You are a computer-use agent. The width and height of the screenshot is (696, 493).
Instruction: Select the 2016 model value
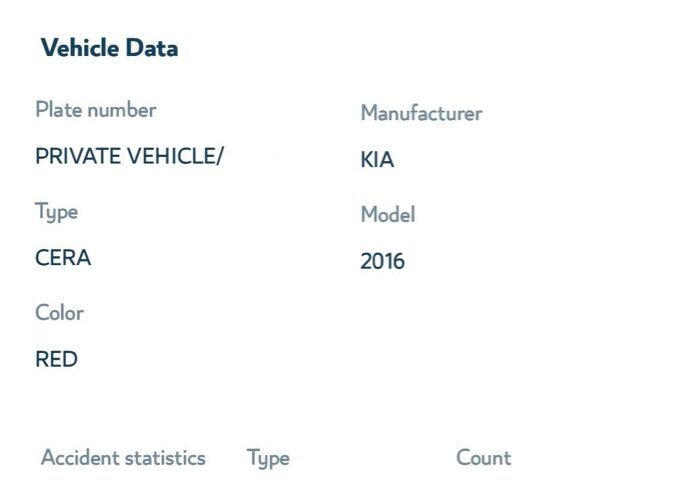pos(382,262)
